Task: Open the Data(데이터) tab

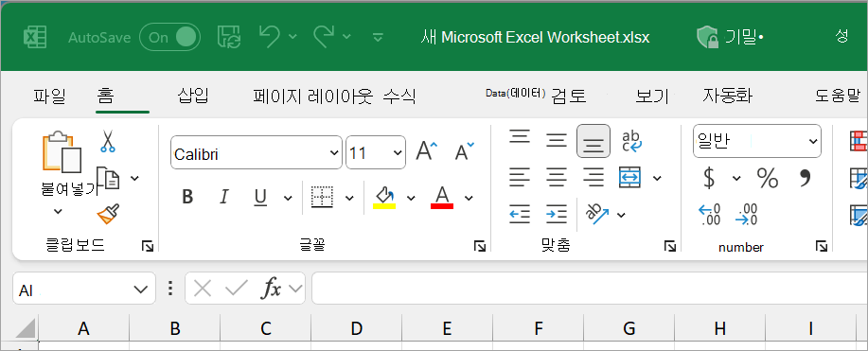Action: [516, 94]
